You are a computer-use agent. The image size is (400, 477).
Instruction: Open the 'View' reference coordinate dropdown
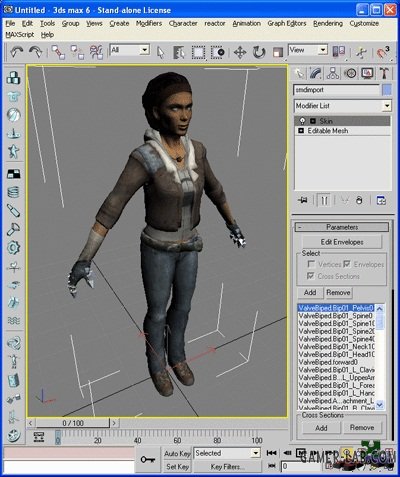click(x=323, y=50)
